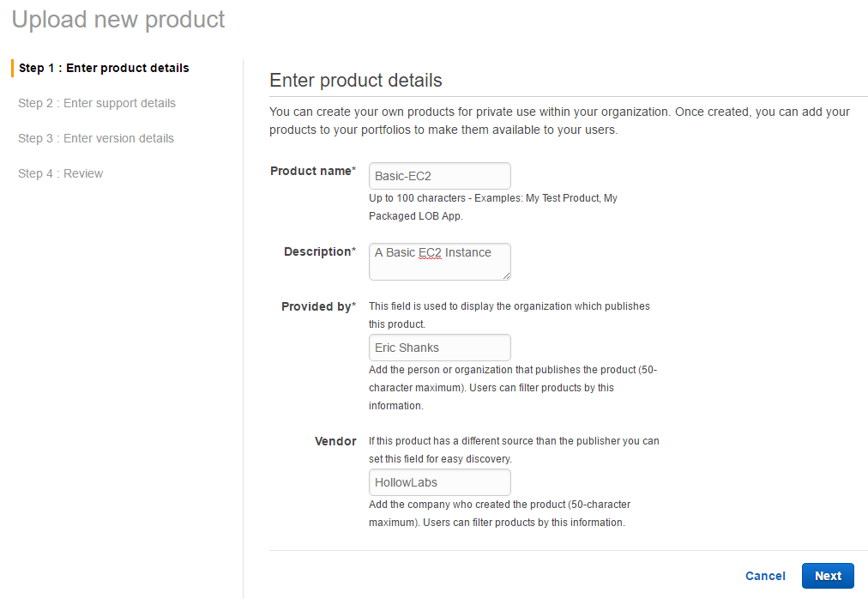Click the Enter product details section heading

[x=356, y=81]
